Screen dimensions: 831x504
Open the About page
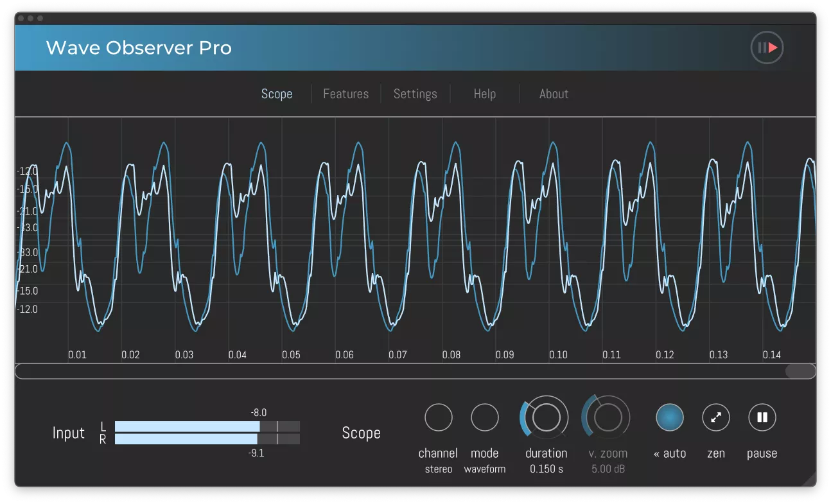554,94
